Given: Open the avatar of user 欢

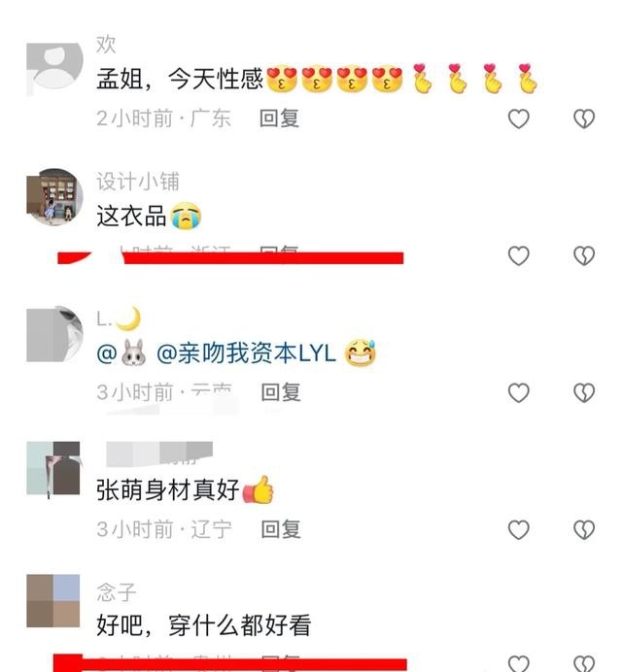Looking at the screenshot, I should pos(54,69).
